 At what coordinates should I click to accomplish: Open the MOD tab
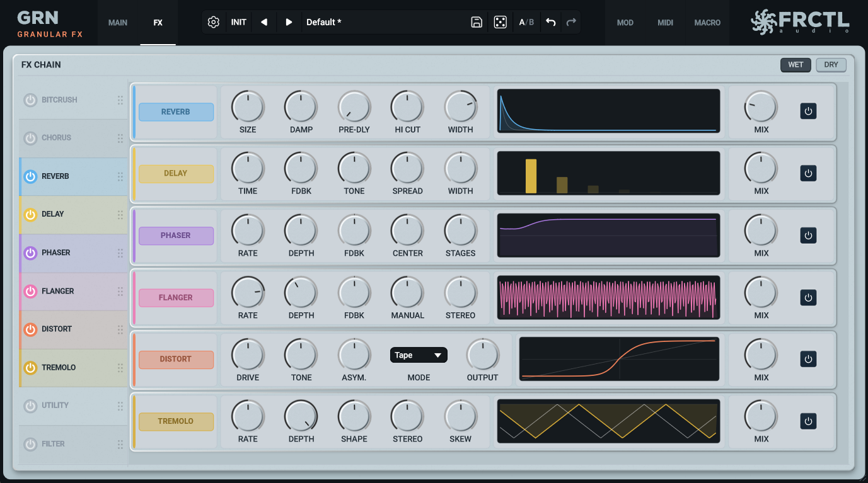click(625, 23)
